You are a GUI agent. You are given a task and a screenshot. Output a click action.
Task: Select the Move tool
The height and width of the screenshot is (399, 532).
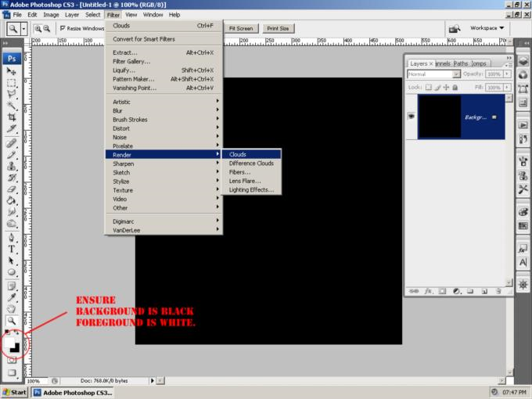(12, 71)
